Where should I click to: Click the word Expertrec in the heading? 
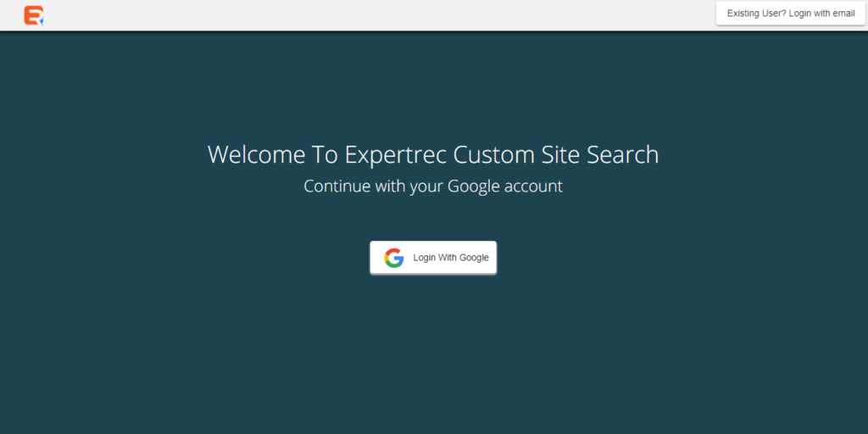[x=396, y=154]
